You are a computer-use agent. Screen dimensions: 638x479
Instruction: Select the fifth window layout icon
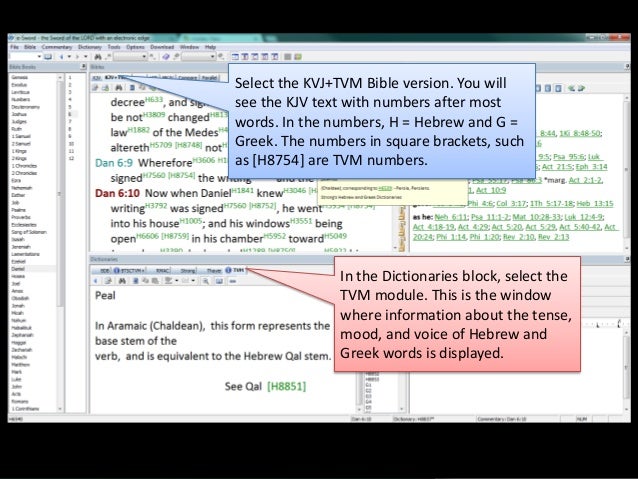point(274,57)
